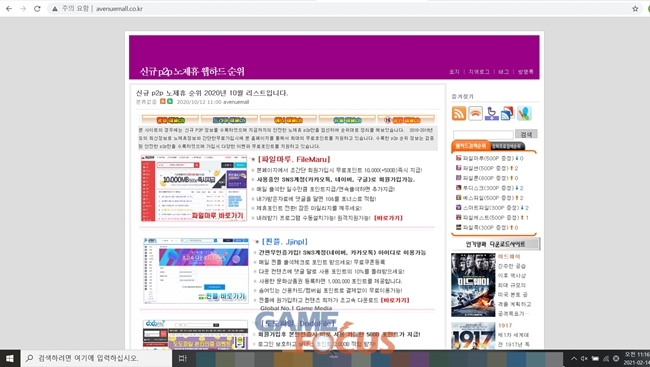
Task: Open the 방명록 guestbook header link
Action: coord(526,72)
